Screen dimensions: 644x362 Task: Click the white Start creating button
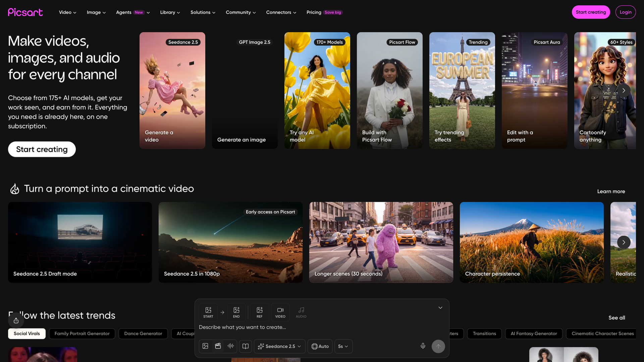coord(42,149)
